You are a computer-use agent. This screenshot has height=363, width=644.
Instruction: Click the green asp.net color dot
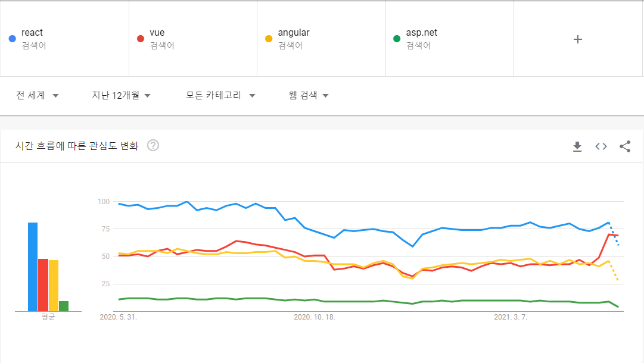[x=397, y=39]
